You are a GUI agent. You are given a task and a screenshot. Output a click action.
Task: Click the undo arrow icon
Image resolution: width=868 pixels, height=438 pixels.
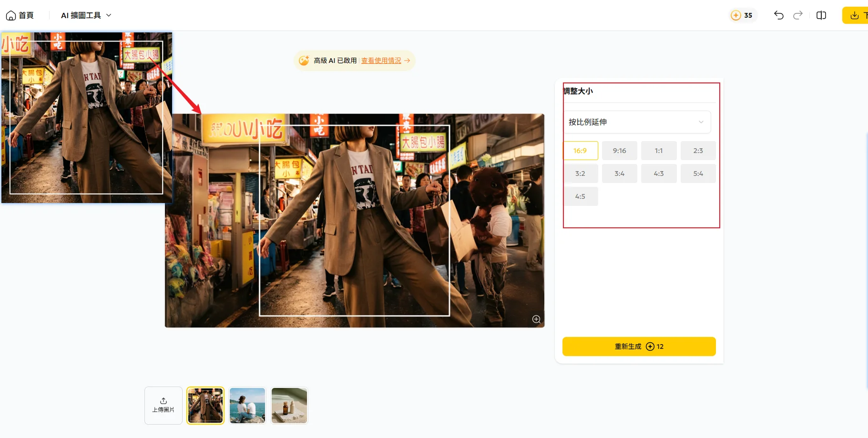click(x=778, y=15)
